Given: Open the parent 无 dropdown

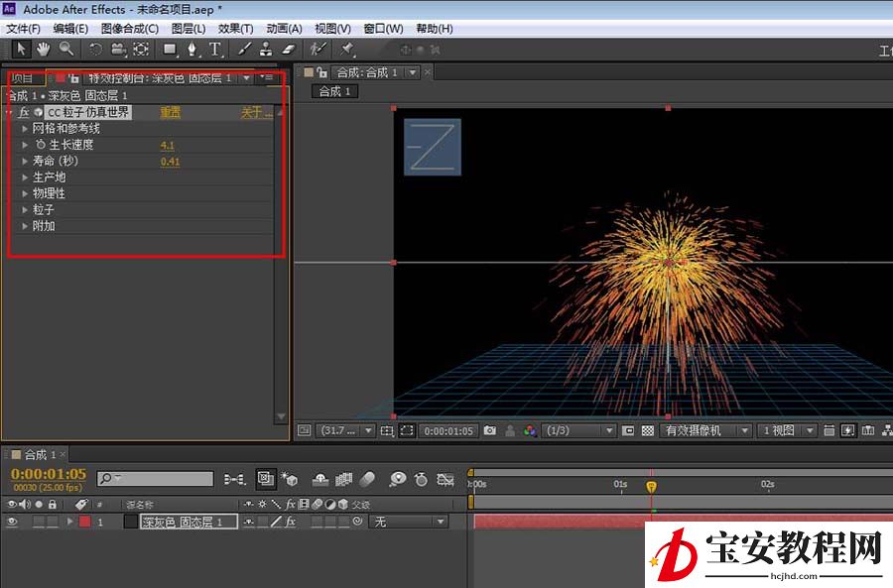Looking at the screenshot, I should (409, 522).
